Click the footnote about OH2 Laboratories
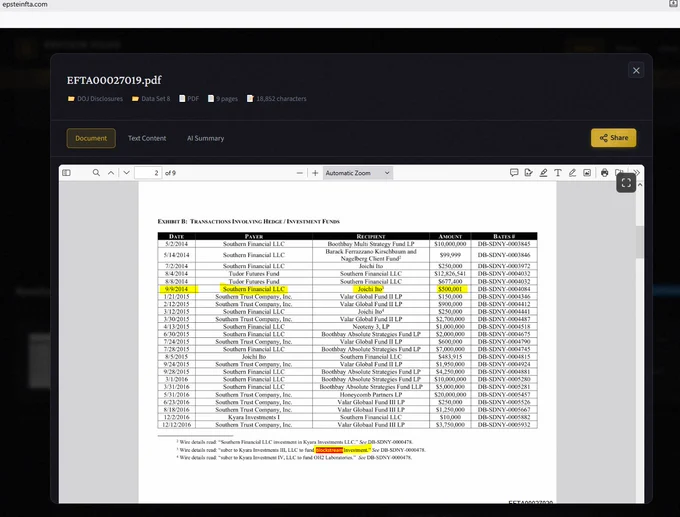680x517 pixels. (x=294, y=458)
